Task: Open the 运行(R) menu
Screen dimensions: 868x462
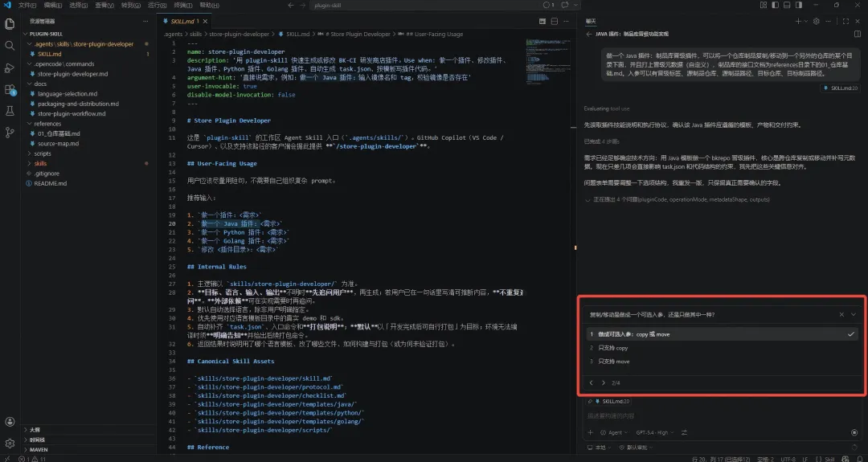Action: pyautogui.click(x=158, y=5)
